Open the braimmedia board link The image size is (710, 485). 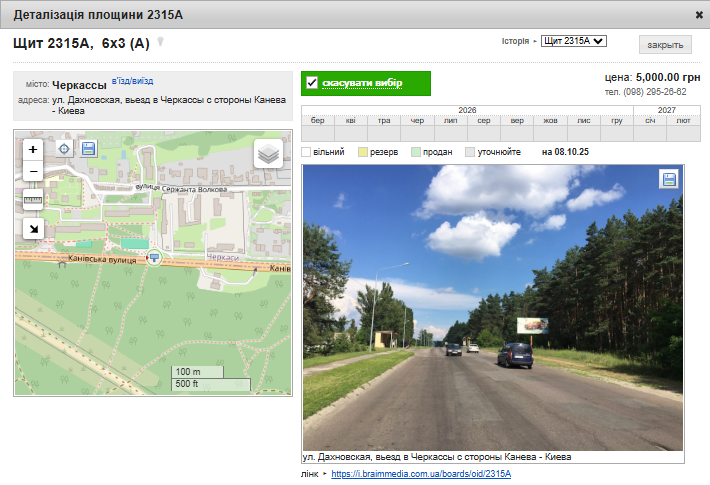pos(421,474)
